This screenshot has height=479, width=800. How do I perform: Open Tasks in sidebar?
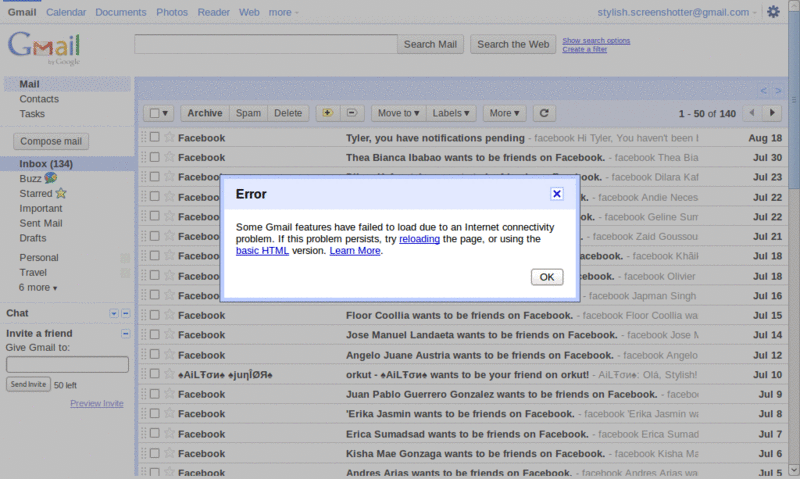point(32,114)
